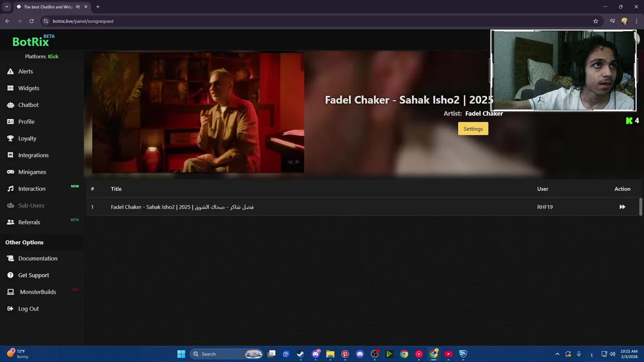
Task: Click the Get Support question icon
Action: 10,275
